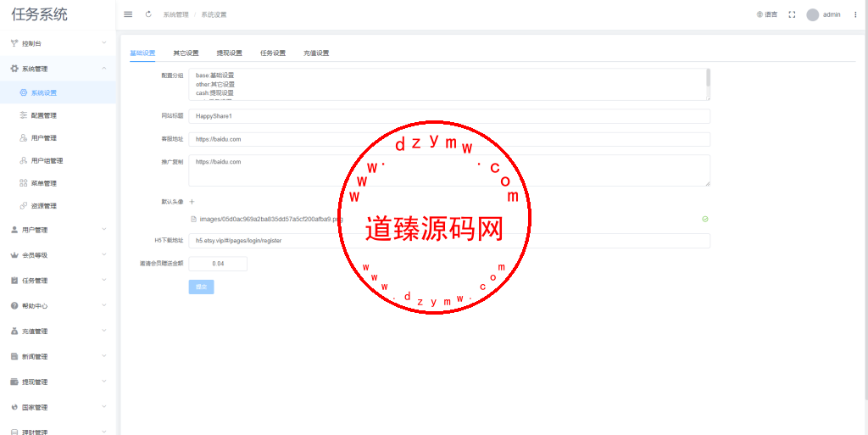Click the question mark icon of 帮助中心

[14, 305]
